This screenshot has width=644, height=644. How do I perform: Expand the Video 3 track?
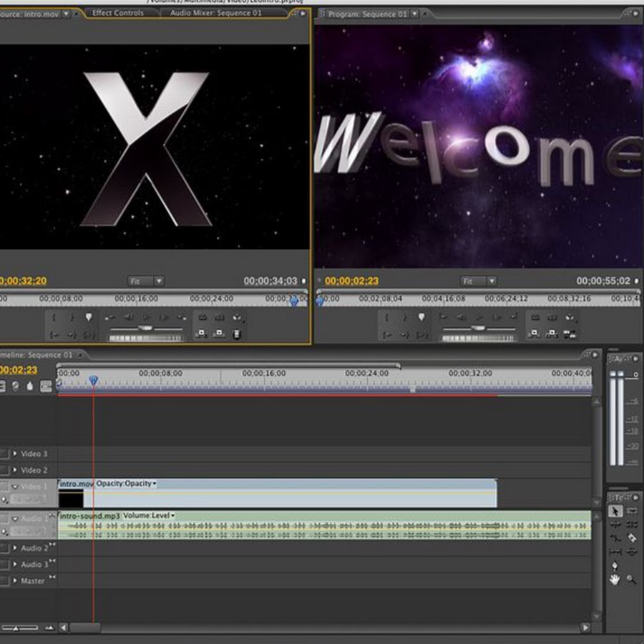point(15,454)
